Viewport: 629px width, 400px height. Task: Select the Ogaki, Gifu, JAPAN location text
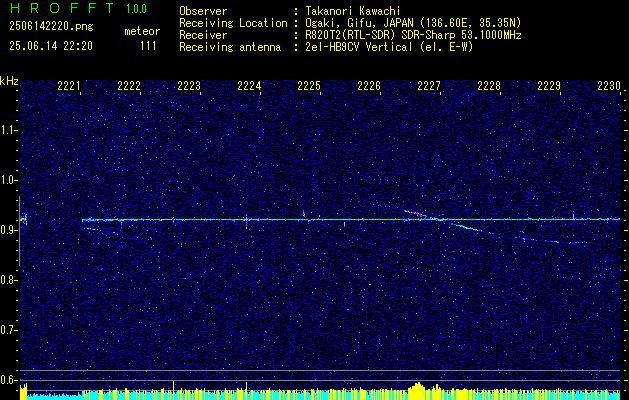tap(413, 23)
